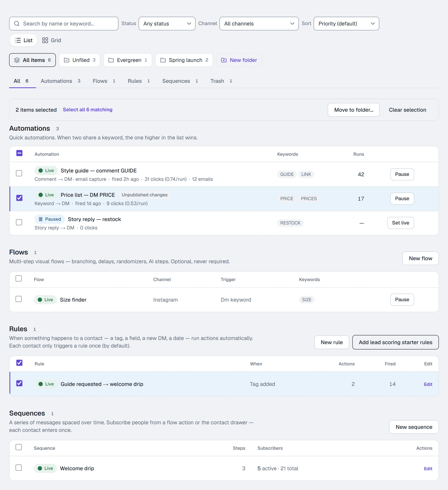448x490 pixels.
Task: Switch to List view
Action: pyautogui.click(x=24, y=40)
